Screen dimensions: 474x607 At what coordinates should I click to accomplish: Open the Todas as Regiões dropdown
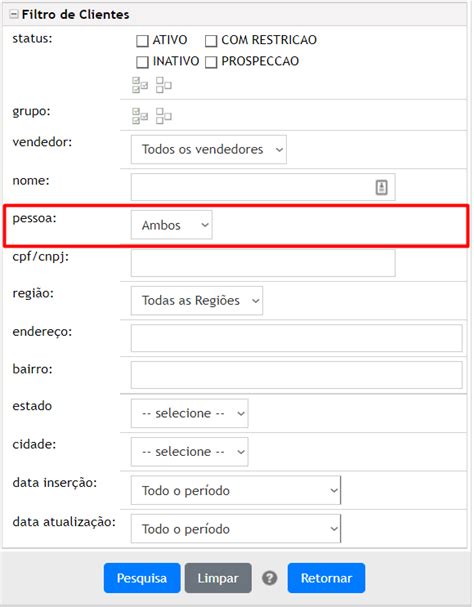click(197, 300)
